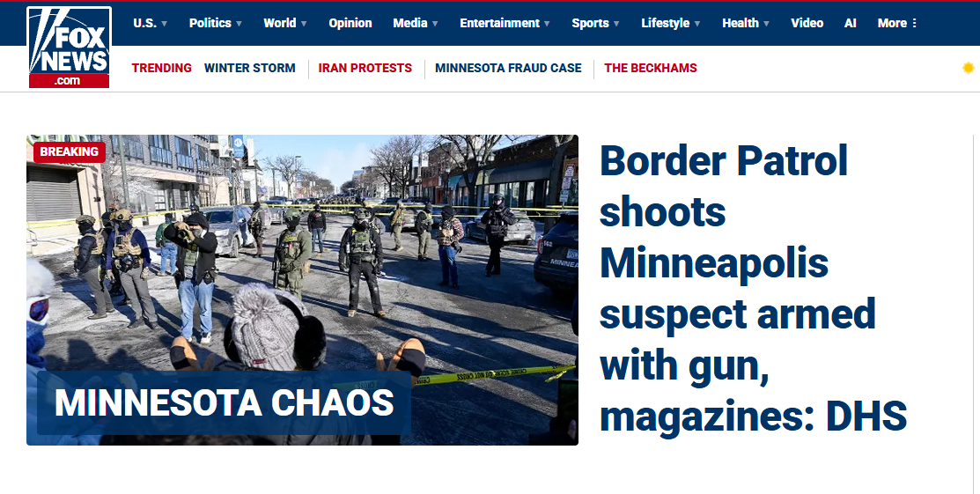980x494 pixels.
Task: Expand the Lifestyle dropdown
Action: (671, 23)
